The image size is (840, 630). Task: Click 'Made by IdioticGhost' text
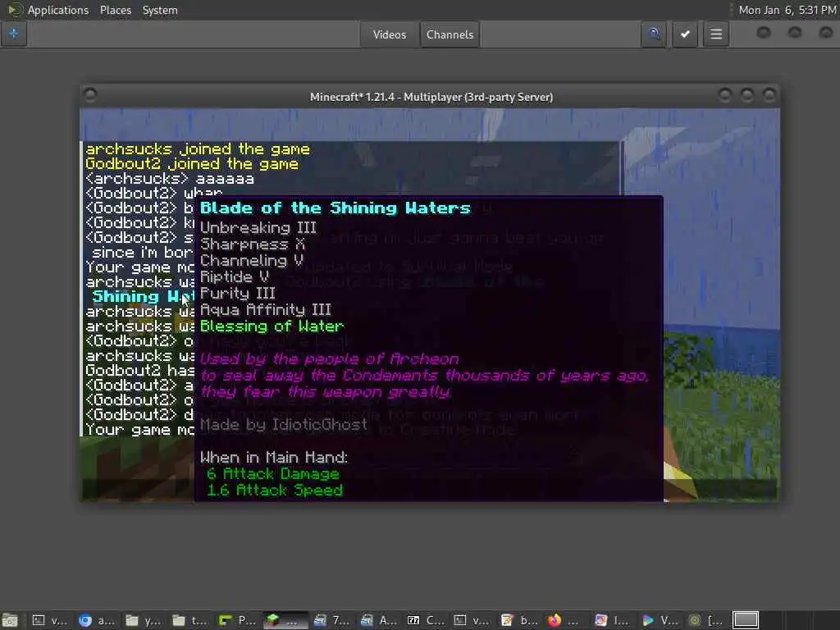coord(283,425)
